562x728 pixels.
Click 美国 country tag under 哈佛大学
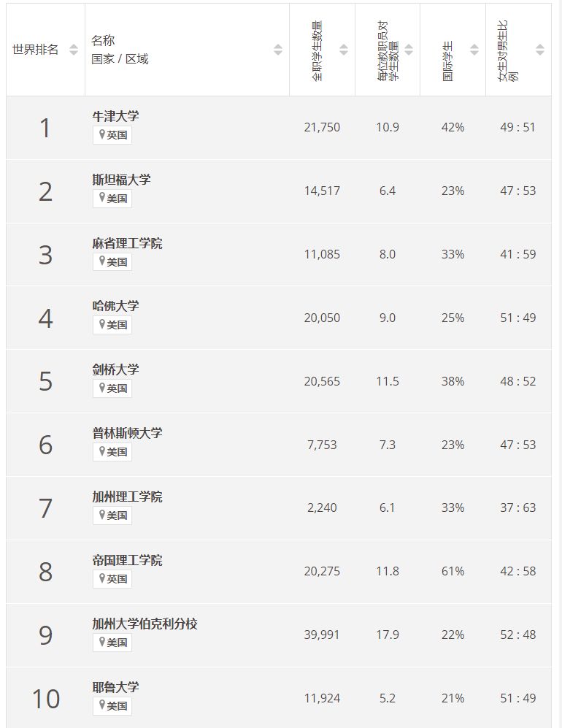(x=112, y=325)
